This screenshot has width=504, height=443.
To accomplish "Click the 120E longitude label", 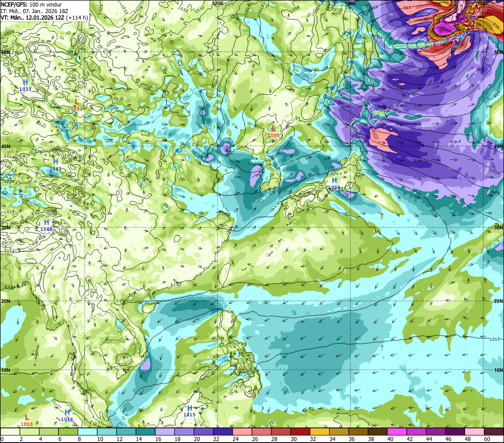I will (218, 3).
